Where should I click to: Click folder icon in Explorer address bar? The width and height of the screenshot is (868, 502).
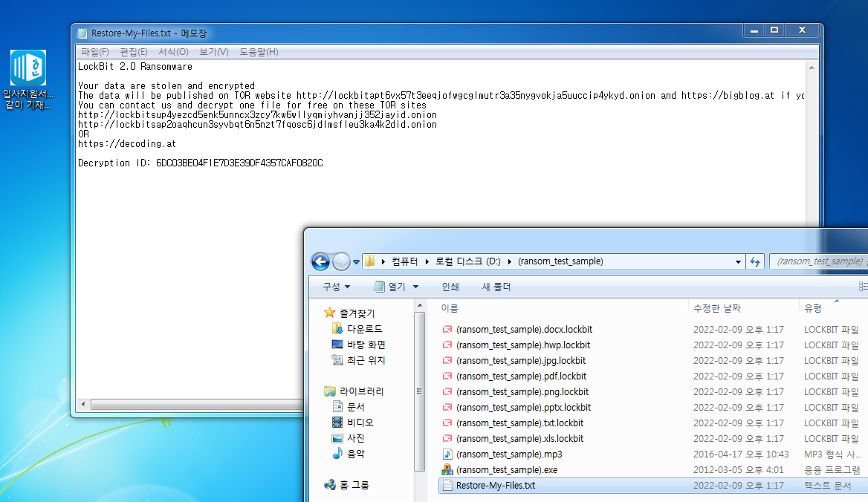coord(370,261)
